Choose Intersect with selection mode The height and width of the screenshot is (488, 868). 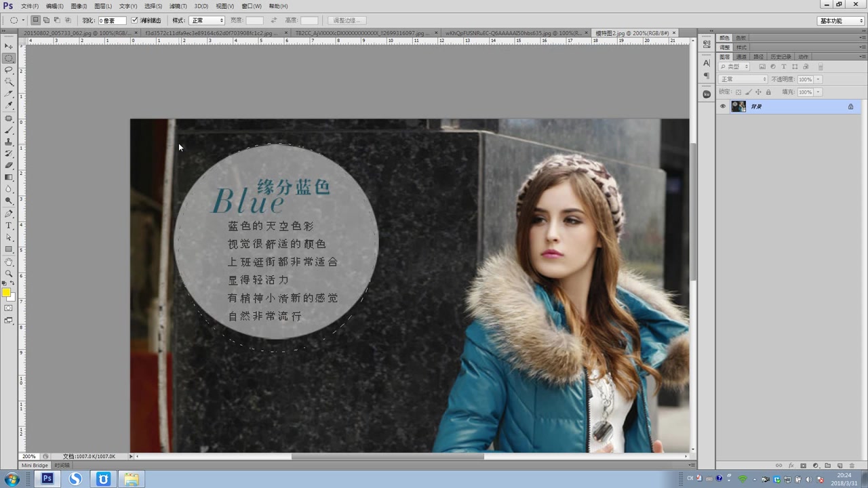[68, 20]
